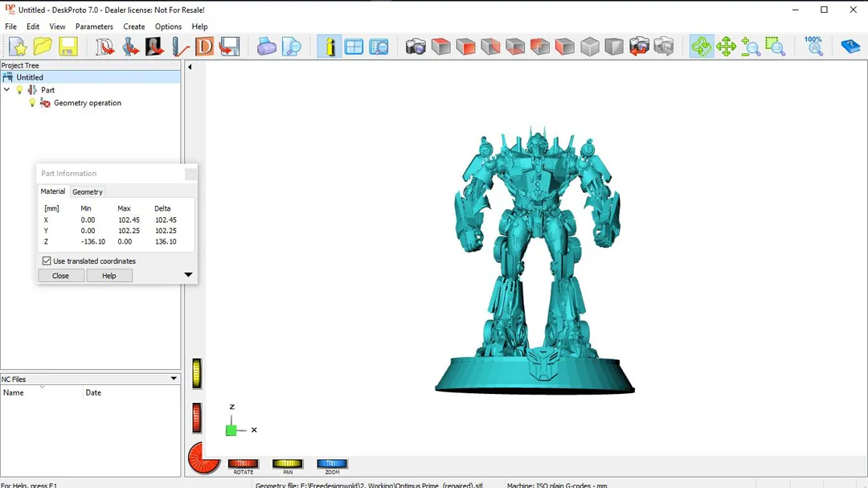Click the ZOOM blue thumbwheel
Screen dimensions: 868x488
pyautogui.click(x=332, y=464)
